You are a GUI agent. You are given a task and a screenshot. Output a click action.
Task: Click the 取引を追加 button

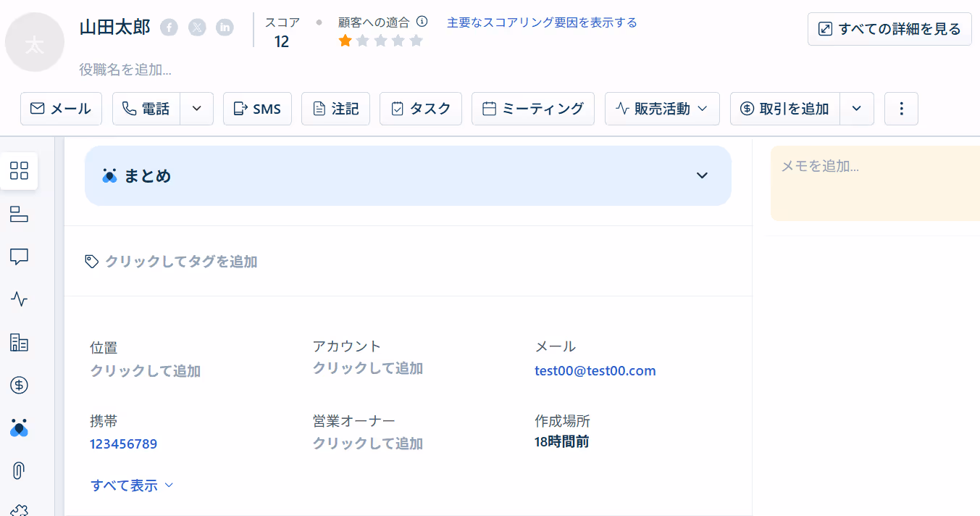(x=785, y=109)
